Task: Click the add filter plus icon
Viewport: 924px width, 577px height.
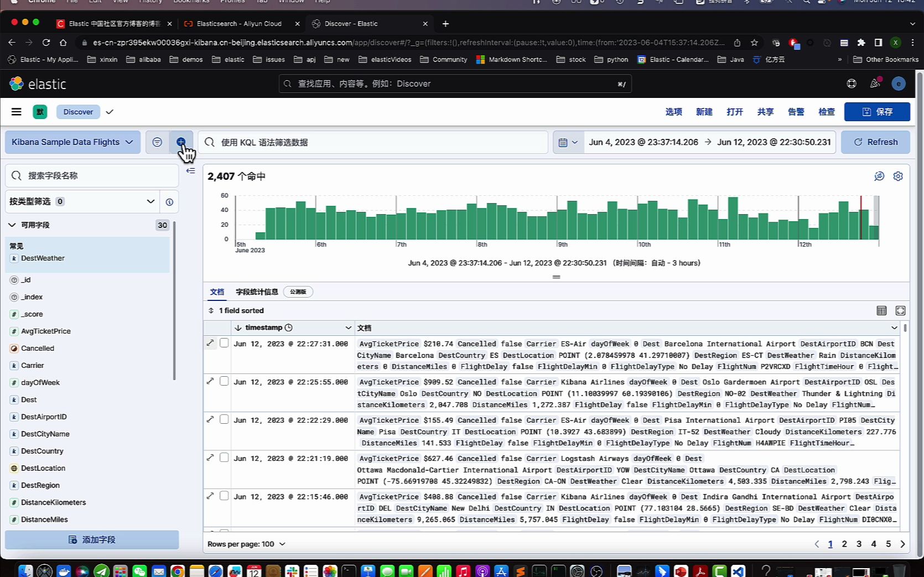Action: tap(181, 142)
